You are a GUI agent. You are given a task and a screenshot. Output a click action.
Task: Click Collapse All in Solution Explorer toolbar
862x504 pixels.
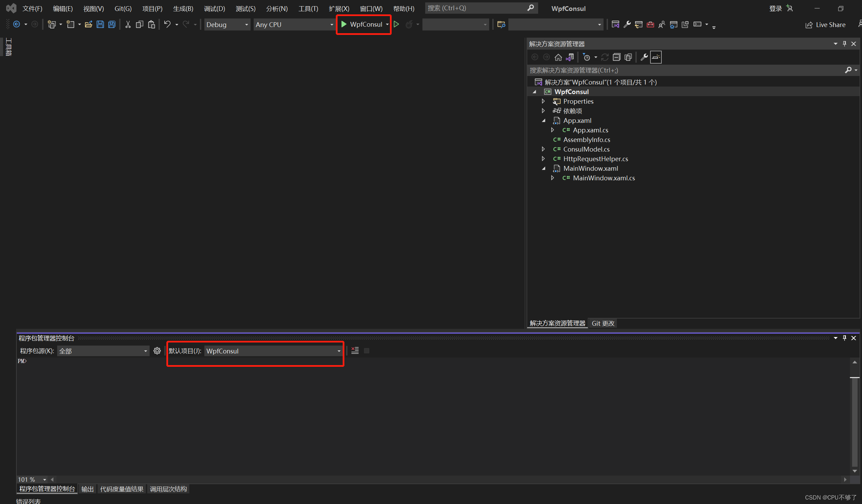point(616,57)
